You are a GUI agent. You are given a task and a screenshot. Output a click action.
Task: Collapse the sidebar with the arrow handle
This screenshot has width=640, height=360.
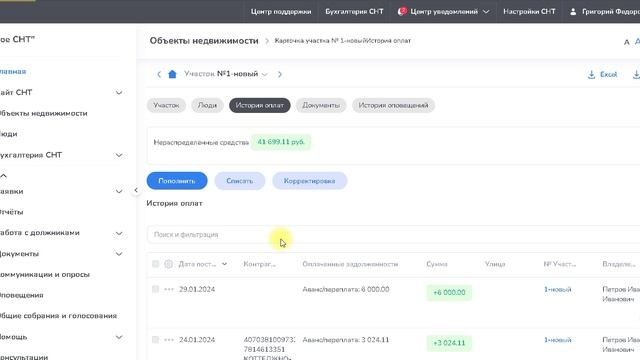[136, 190]
